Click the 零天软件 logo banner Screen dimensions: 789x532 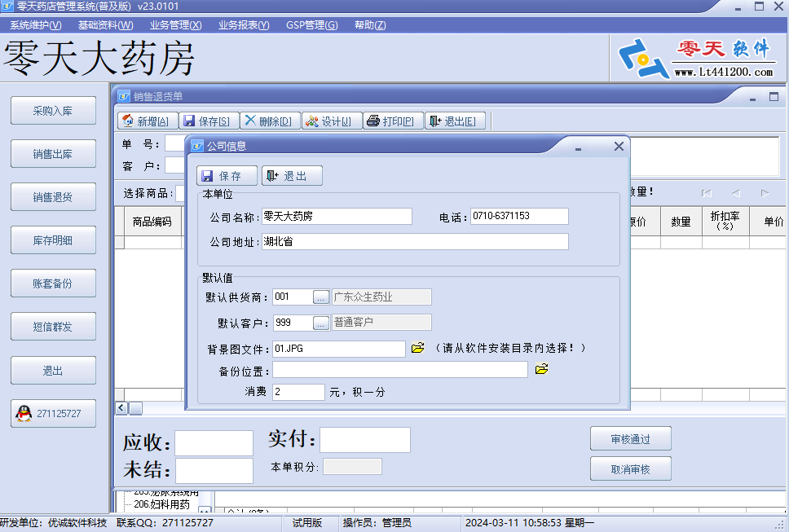699,59
